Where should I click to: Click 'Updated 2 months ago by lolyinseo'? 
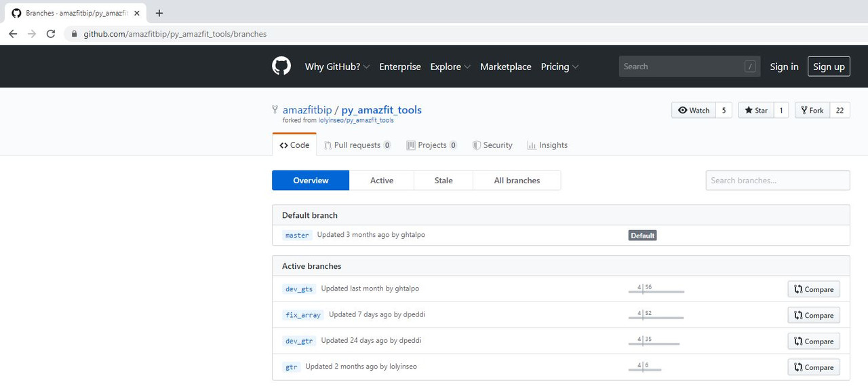coord(361,367)
